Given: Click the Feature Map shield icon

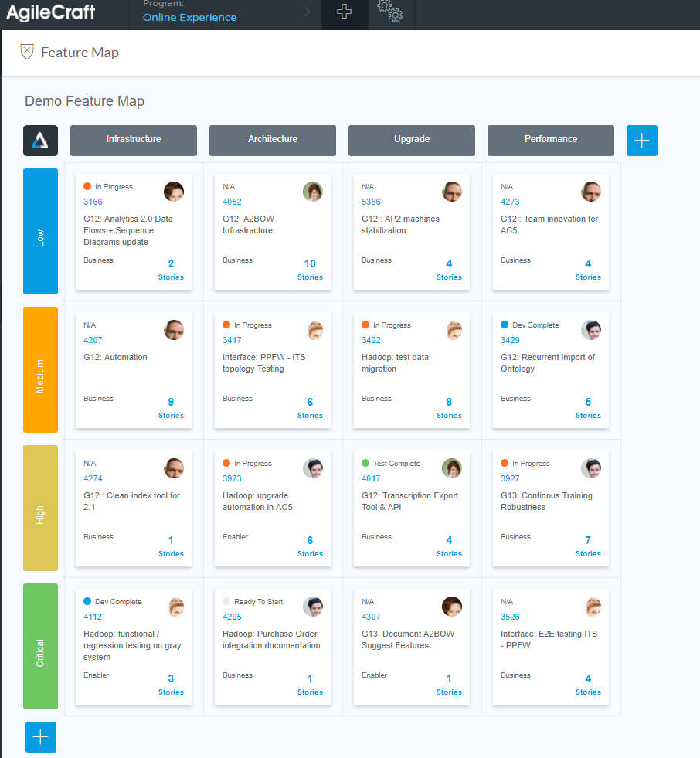Looking at the screenshot, I should click(27, 51).
